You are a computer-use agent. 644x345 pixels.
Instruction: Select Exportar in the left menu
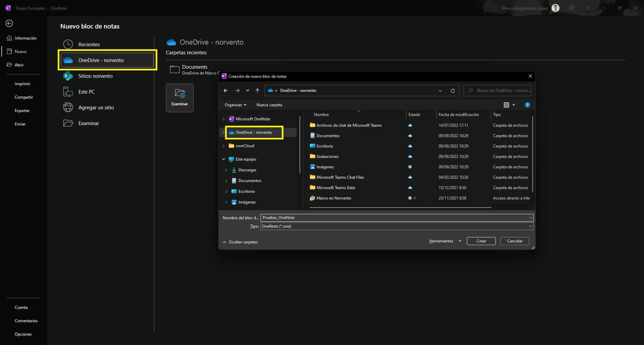[22, 110]
